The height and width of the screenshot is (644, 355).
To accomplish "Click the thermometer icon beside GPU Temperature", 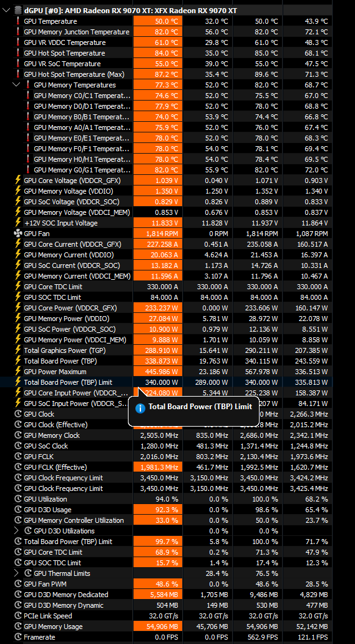I will tap(18, 21).
